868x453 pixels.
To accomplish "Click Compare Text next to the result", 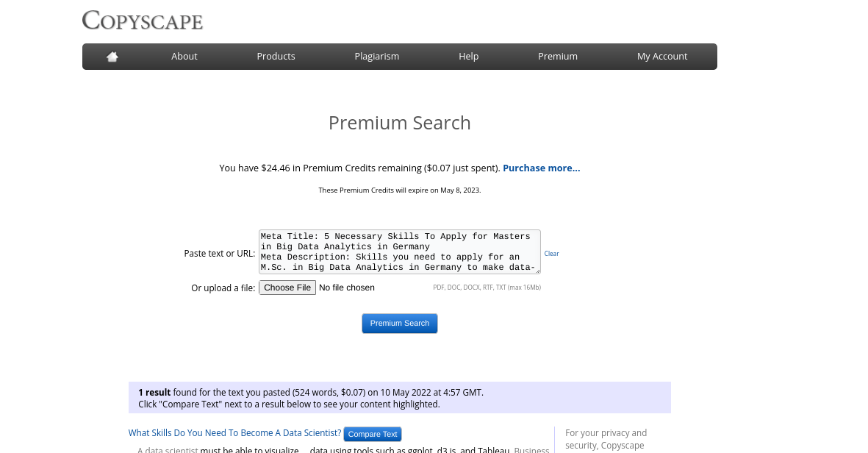I will 373,434.
